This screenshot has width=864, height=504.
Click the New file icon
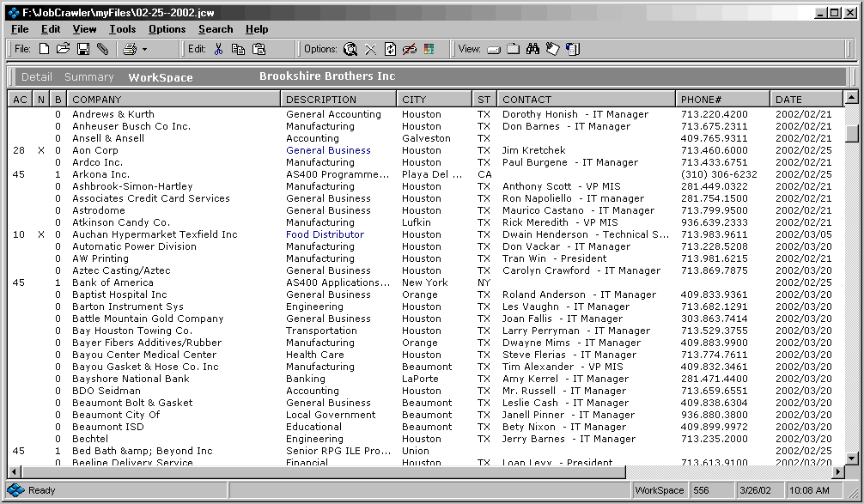coord(44,49)
